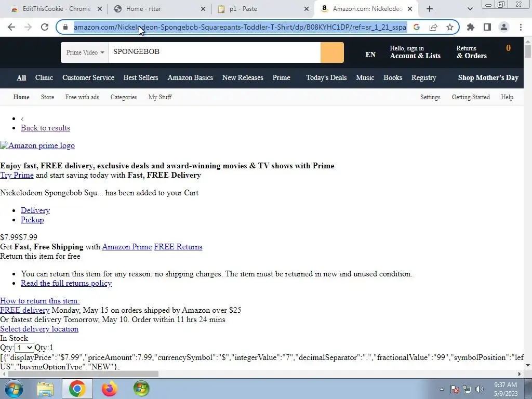Open Categories in the subnav
This screenshot has height=399, width=532.
coord(124,97)
